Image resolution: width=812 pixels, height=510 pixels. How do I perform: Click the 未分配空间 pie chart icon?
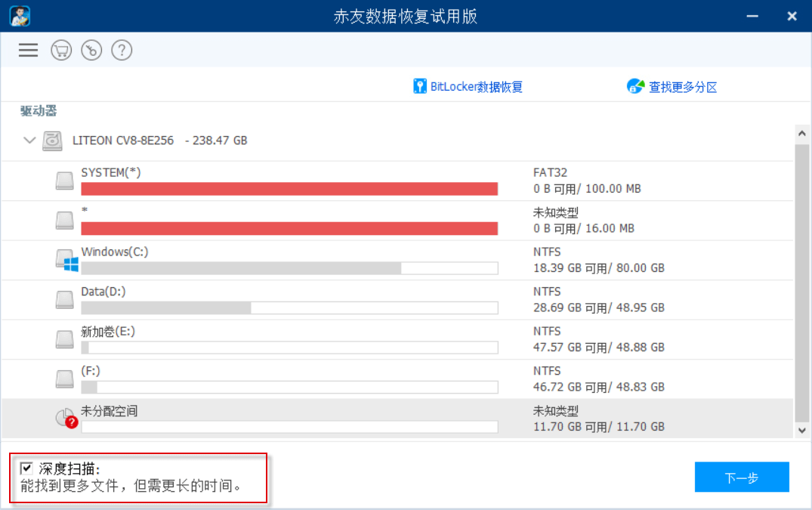(66, 418)
